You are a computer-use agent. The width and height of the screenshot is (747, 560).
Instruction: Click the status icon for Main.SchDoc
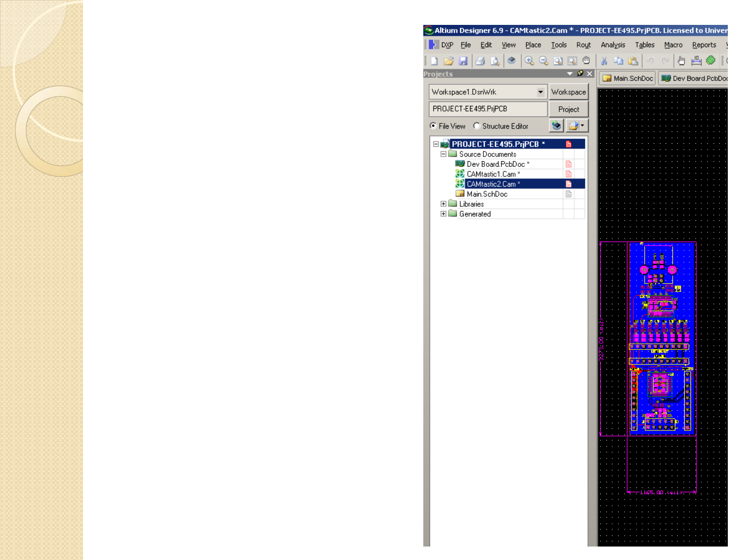[x=569, y=194]
